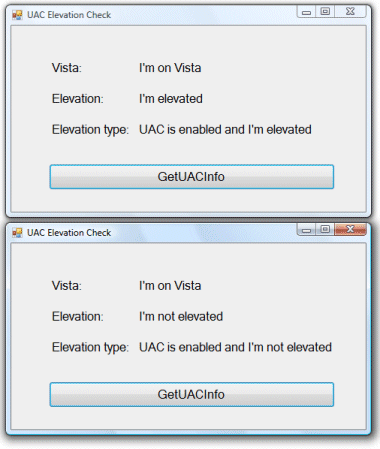
Task: Click "I'm not elevated" label text
Action: [x=181, y=316]
